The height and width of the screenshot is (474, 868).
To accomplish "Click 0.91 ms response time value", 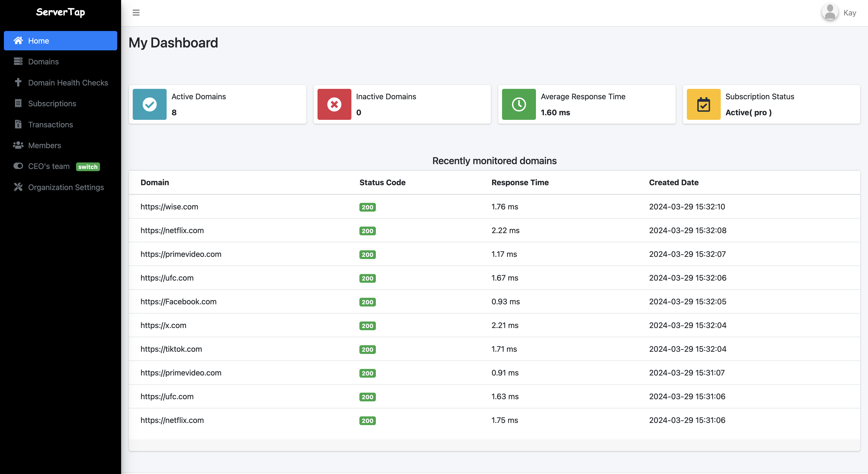I will coord(505,373).
